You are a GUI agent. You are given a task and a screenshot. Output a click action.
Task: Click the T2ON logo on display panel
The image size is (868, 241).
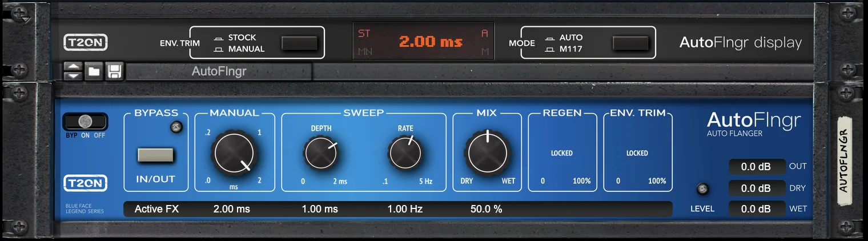(85, 43)
